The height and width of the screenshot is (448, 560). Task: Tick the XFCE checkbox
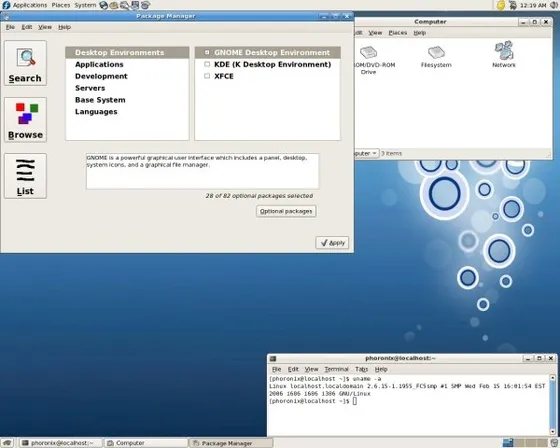tap(207, 76)
